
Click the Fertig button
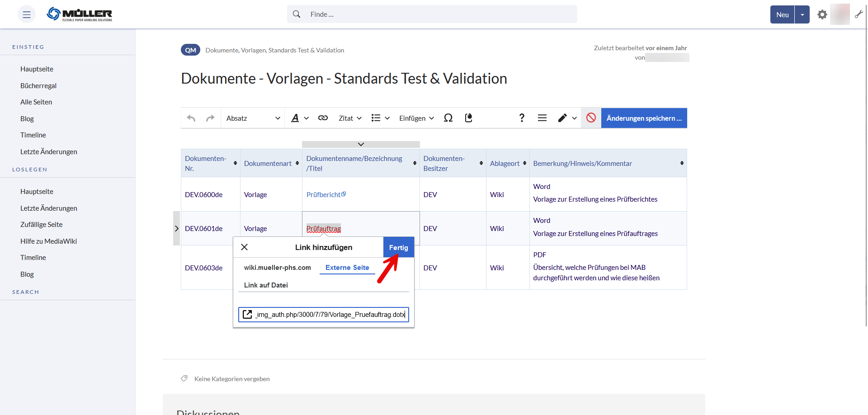(398, 247)
